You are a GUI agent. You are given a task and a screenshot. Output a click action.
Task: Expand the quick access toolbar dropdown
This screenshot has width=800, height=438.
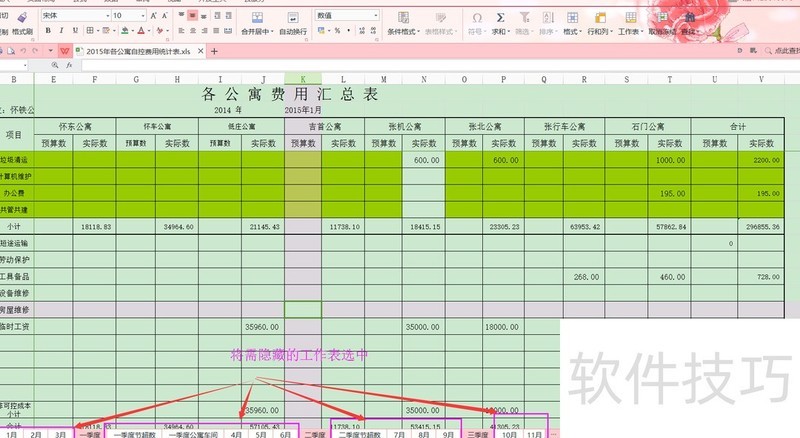click(50, 51)
